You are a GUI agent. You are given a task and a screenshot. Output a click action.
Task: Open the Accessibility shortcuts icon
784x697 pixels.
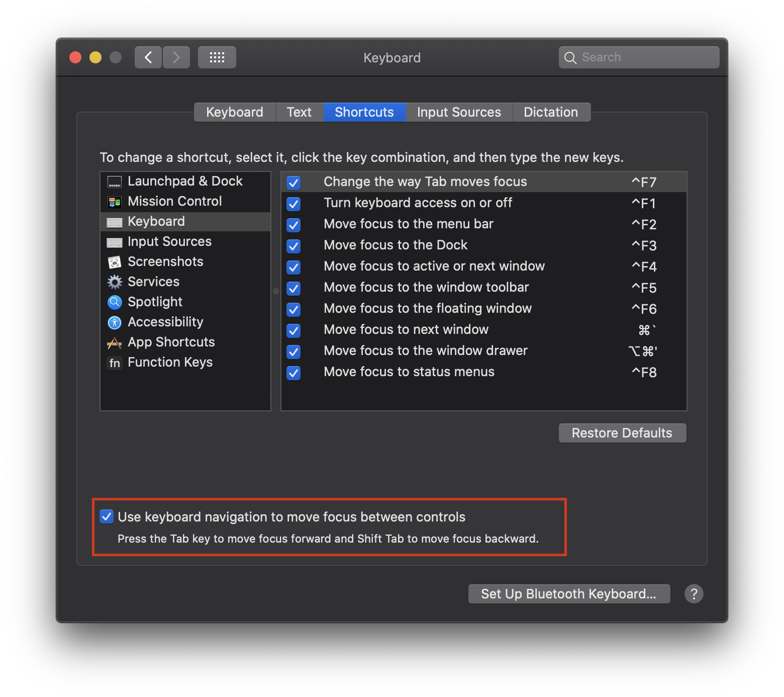(x=115, y=322)
